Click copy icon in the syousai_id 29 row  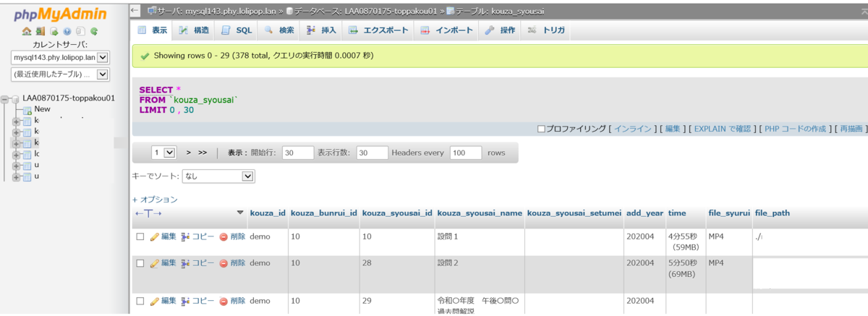click(185, 301)
